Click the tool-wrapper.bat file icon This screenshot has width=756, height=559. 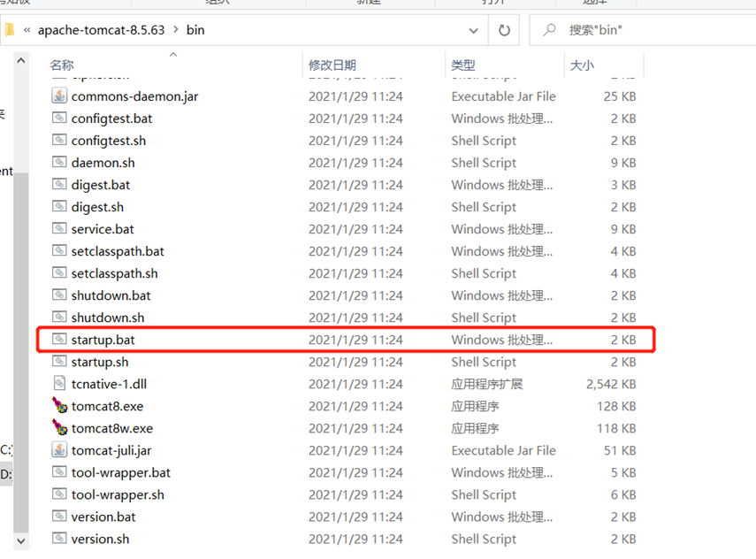[x=59, y=471]
